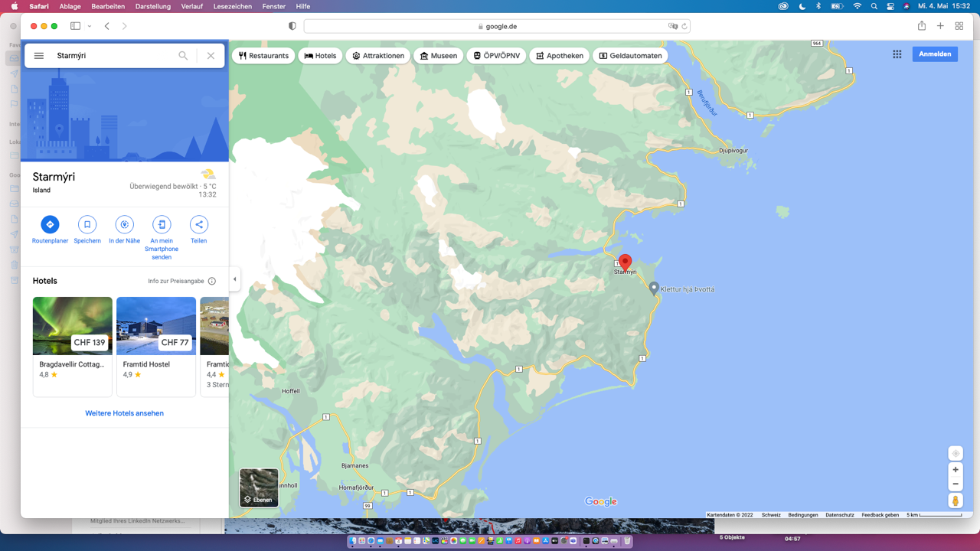Click the Djúpivogur town label
The height and width of the screenshot is (551, 980).
[733, 151]
